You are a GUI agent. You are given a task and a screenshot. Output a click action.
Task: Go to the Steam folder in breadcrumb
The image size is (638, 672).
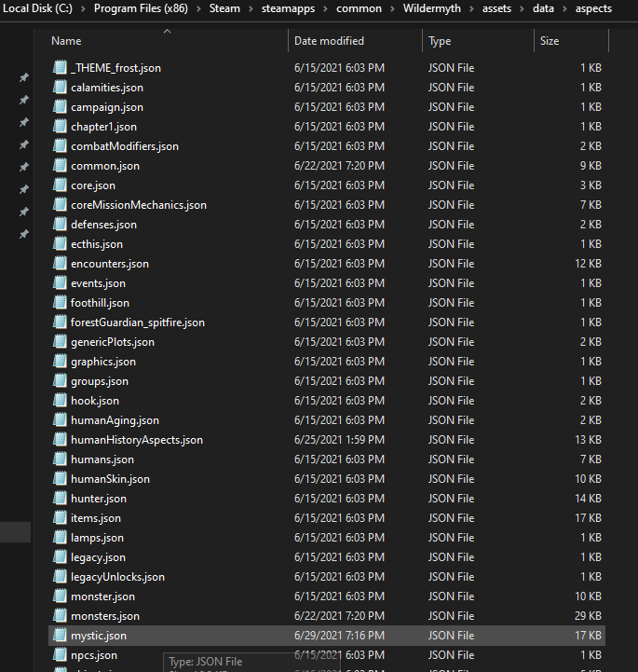pos(224,8)
